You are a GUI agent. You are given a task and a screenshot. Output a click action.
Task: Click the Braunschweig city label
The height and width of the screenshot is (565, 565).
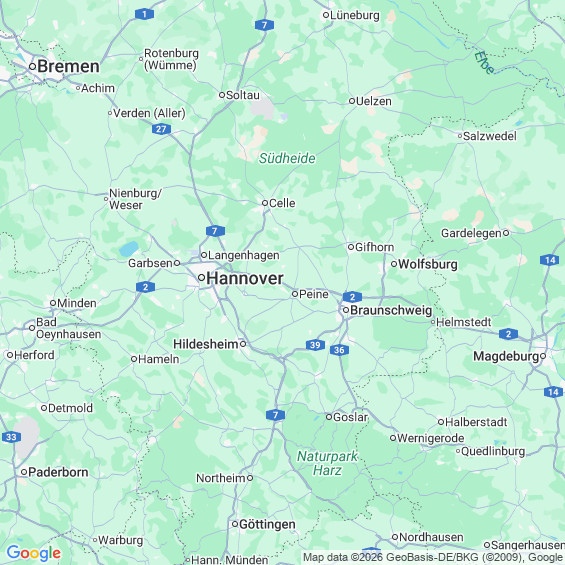(391, 310)
